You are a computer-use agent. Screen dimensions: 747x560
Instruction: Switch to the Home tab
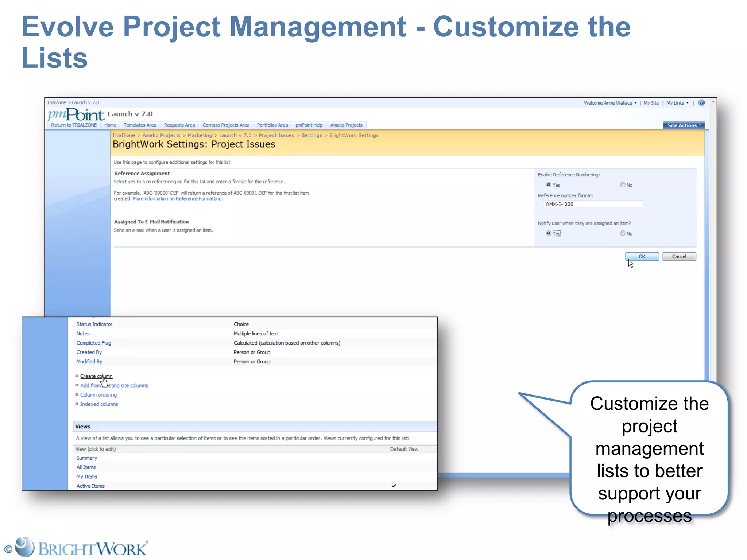pos(110,125)
